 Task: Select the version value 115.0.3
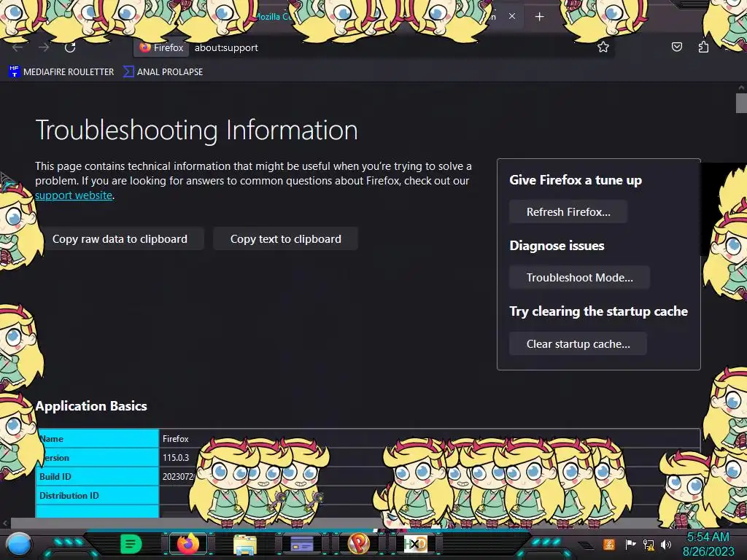point(176,458)
